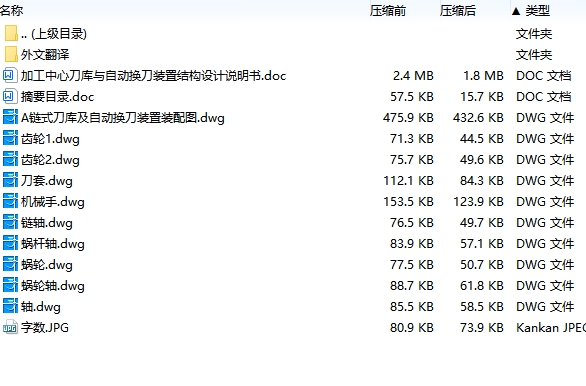Click the 文件夹 type of 外文翻译
Viewport: 586px width, 386px height.
pos(534,55)
